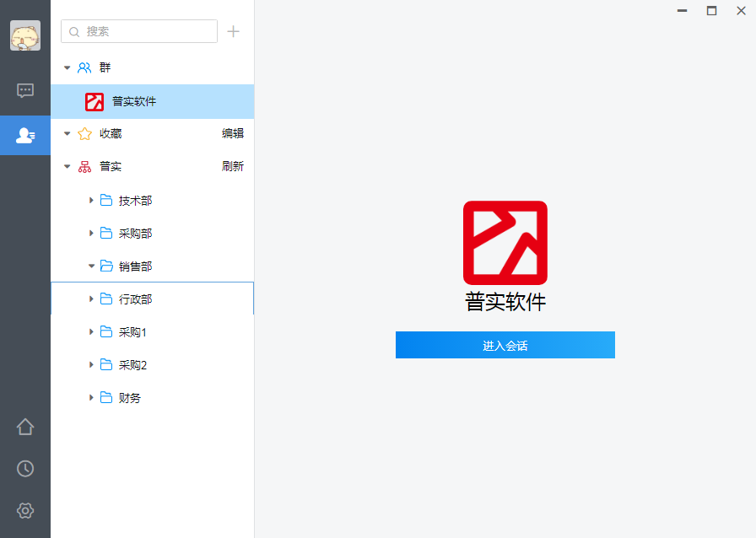The height and width of the screenshot is (538, 756).
Task: Collapse the 收藏 favorites section arrow
Action: (x=67, y=133)
